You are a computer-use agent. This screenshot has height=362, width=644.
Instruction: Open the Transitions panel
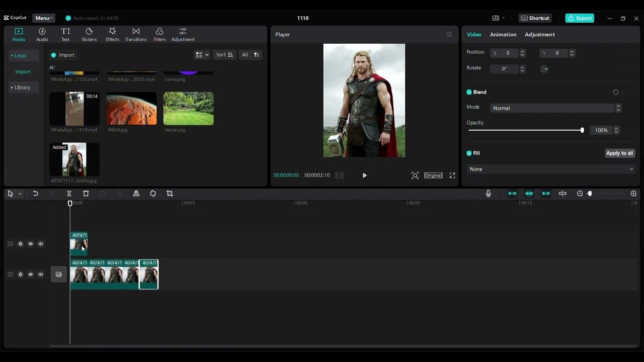click(136, 34)
